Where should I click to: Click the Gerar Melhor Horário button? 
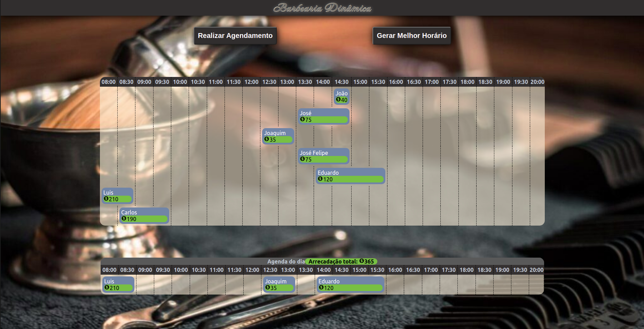click(x=411, y=36)
